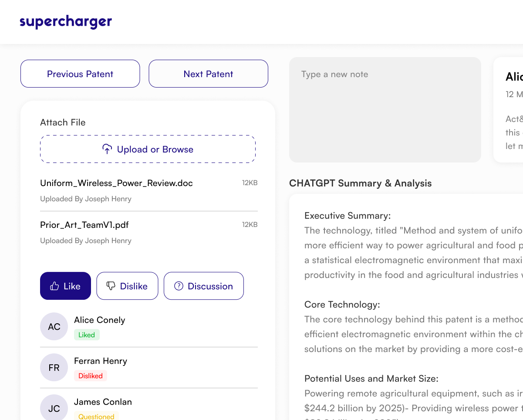Toggle the Like button
The width and height of the screenshot is (523, 420).
click(x=65, y=286)
